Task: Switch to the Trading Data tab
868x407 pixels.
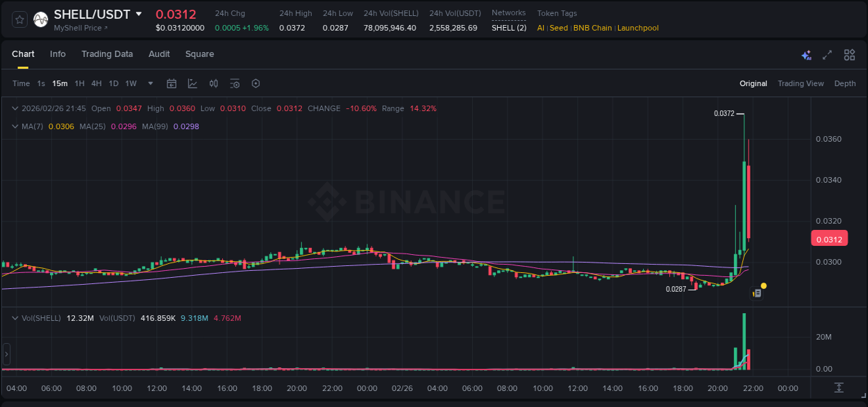Action: pyautogui.click(x=107, y=53)
